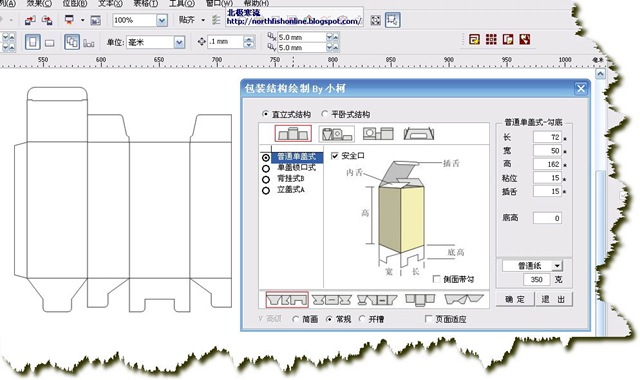The height and width of the screenshot is (380, 640).
Task: Open the application launcher icon
Action: click(x=69, y=20)
